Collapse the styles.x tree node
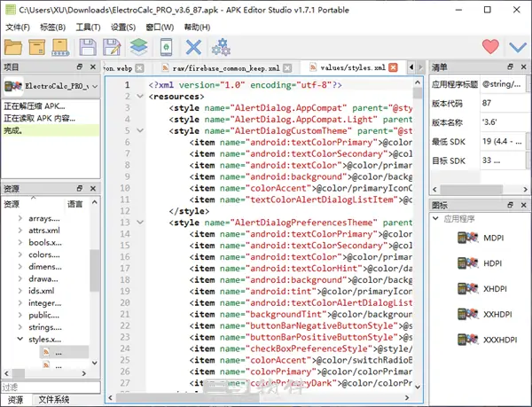 [20, 339]
